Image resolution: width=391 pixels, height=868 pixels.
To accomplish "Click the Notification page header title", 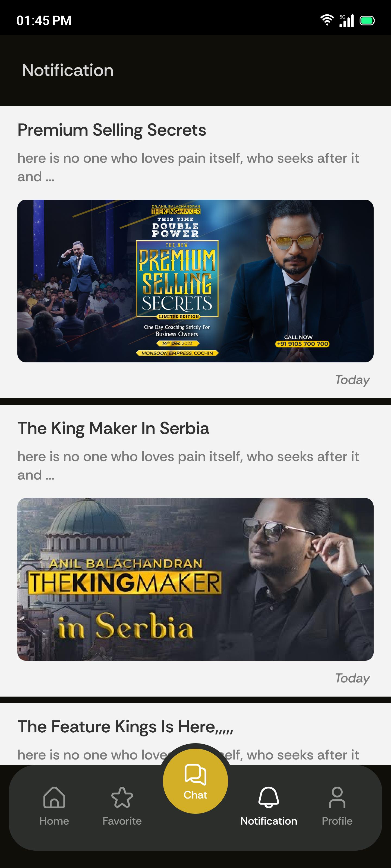I will click(x=67, y=70).
